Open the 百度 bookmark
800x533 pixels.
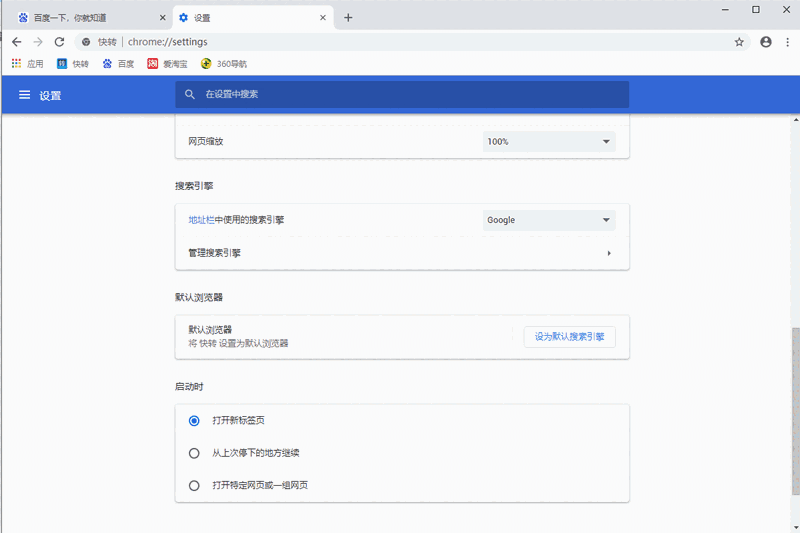pyautogui.click(x=118, y=64)
